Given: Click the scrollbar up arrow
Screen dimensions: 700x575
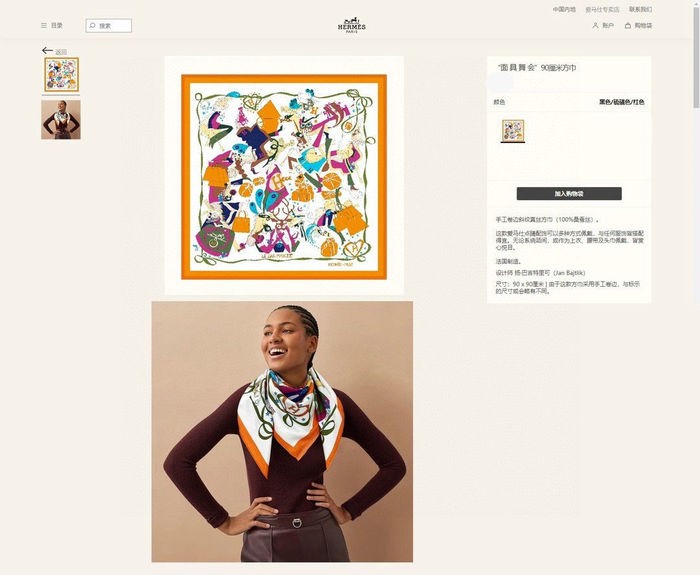Looking at the screenshot, I should click(696, 4).
